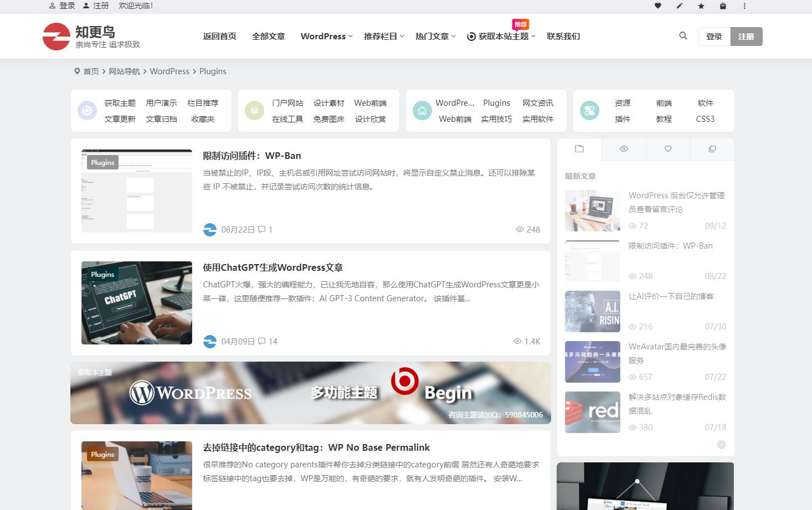Switch sidebar to the heart (likes) tab
This screenshot has width=812, height=510.
click(668, 149)
